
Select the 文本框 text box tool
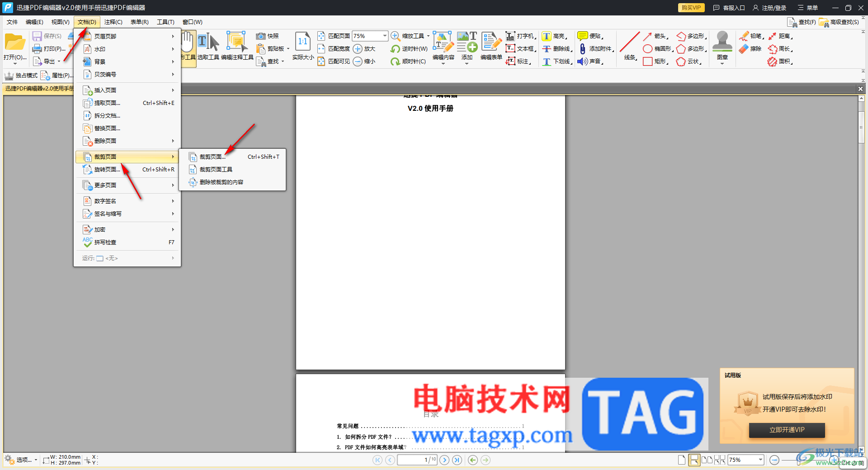(522, 49)
